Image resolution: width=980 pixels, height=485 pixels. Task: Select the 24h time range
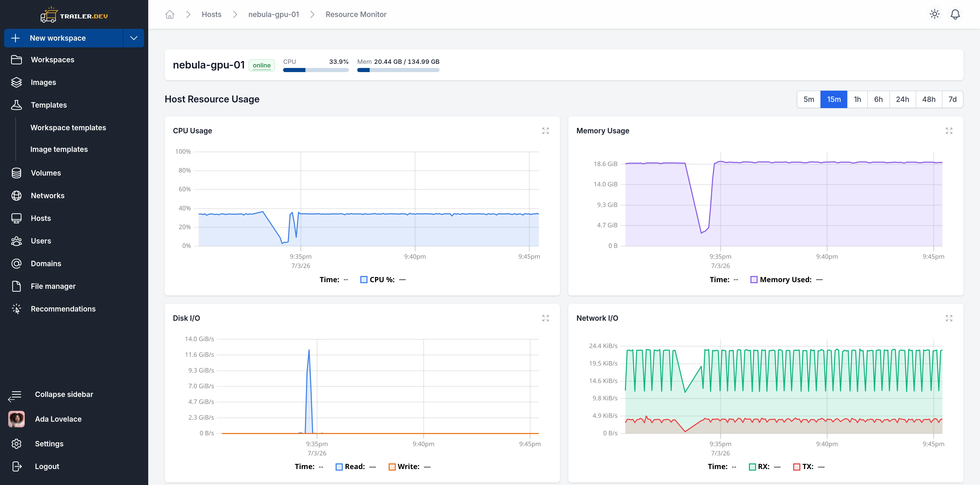pos(902,99)
